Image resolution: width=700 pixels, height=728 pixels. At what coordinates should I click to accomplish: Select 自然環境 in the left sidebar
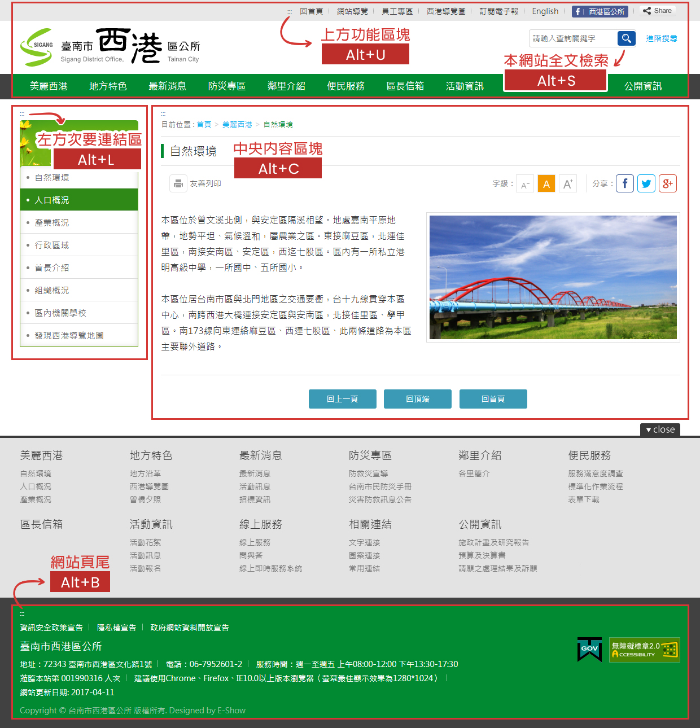79,178
